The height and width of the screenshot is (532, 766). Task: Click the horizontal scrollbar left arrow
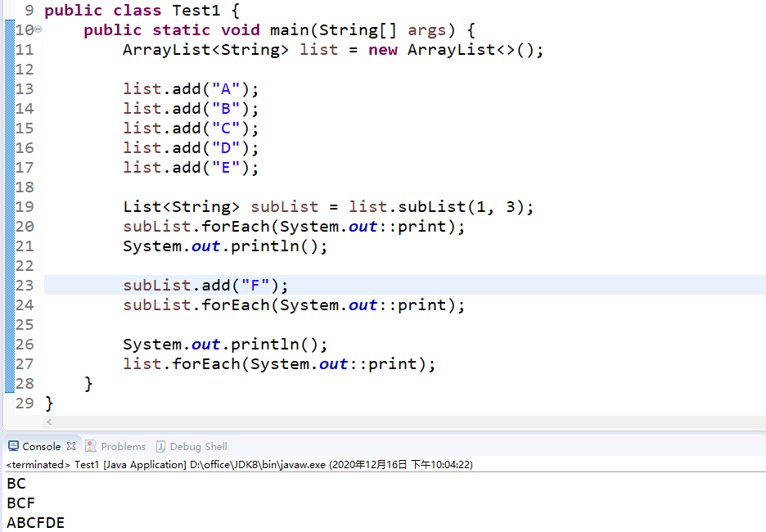tap(49, 422)
